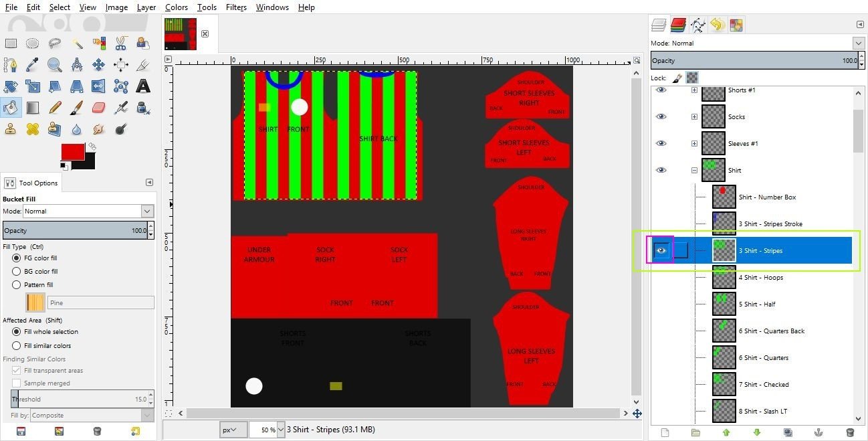Select the Scale tool
The width and height of the screenshot is (868, 441).
tap(32, 86)
